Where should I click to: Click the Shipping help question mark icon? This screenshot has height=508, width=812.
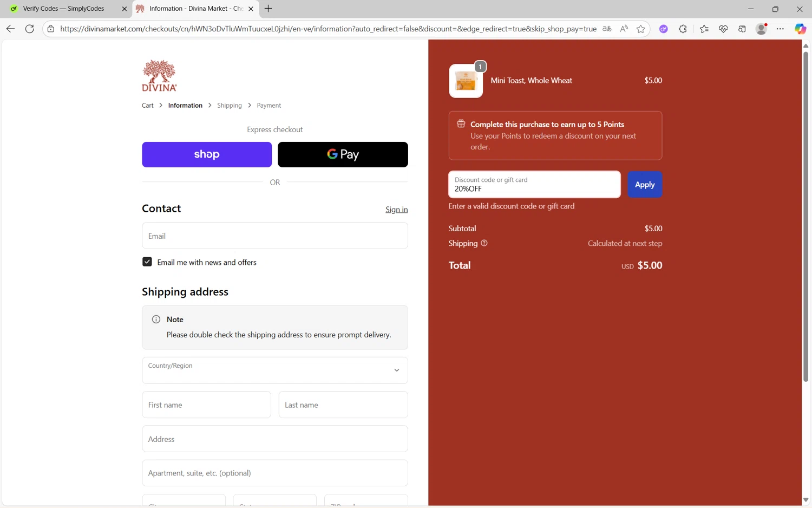484,243
